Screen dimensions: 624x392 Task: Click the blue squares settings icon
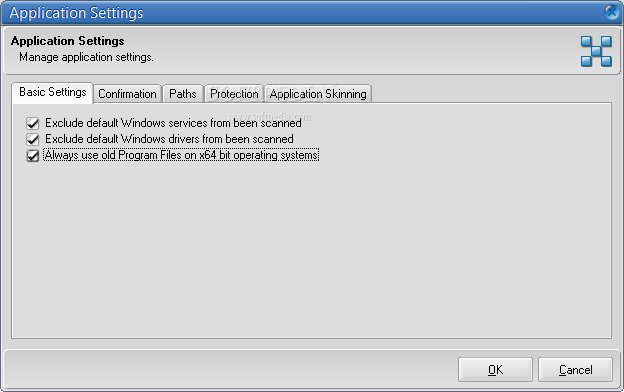point(596,51)
